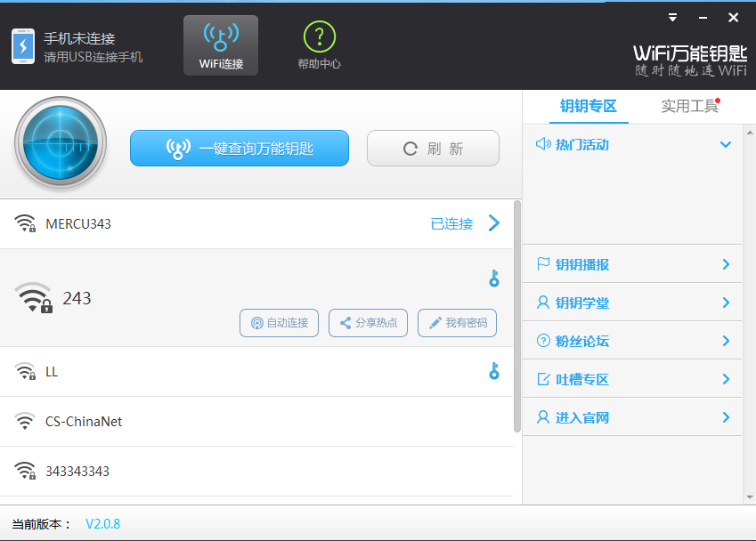Click the WiFi万能钥匙 logo

click(x=690, y=61)
